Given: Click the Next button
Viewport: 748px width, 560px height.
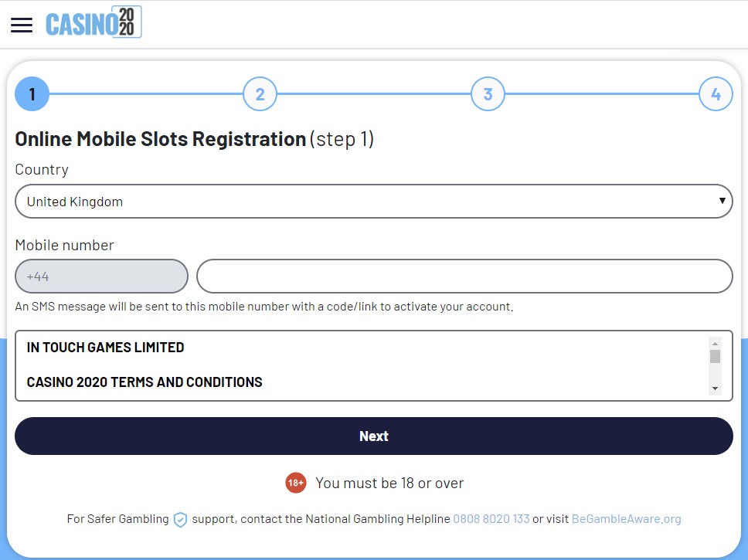Looking at the screenshot, I should 374,436.
